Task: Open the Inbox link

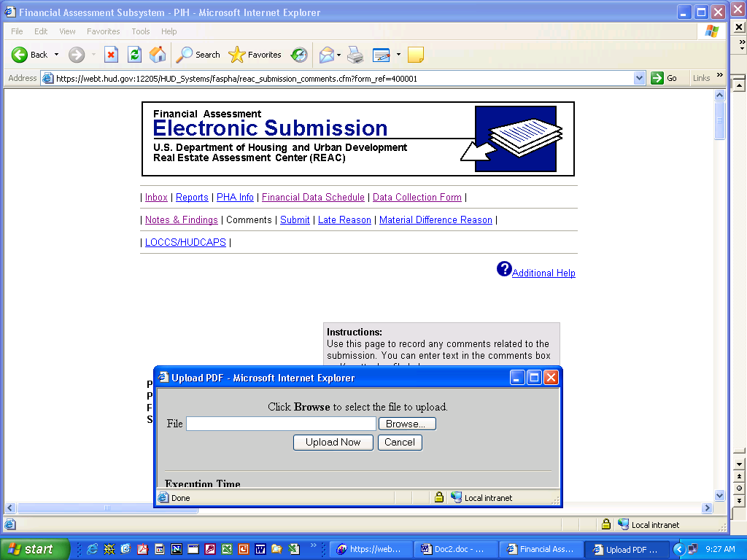Action: coord(156,197)
